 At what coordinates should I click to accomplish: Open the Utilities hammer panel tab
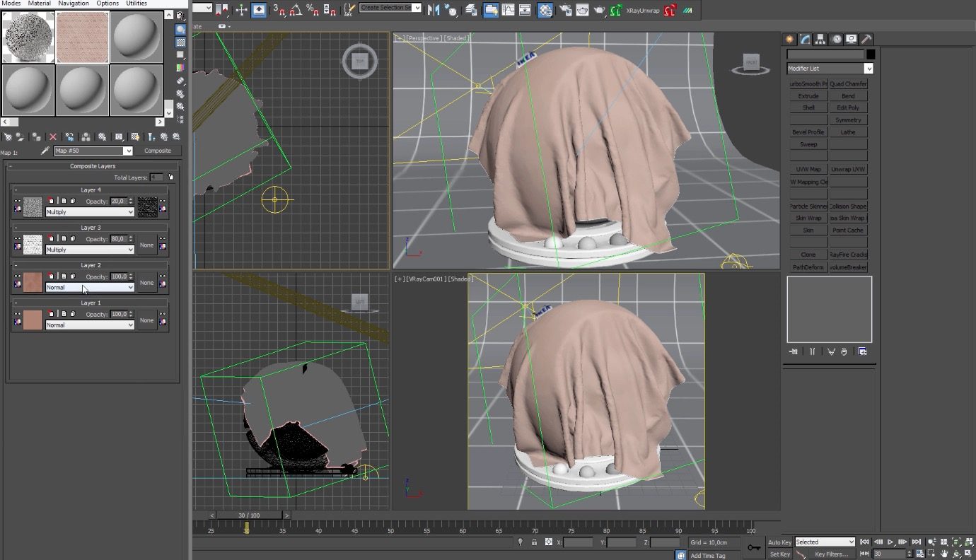point(866,40)
